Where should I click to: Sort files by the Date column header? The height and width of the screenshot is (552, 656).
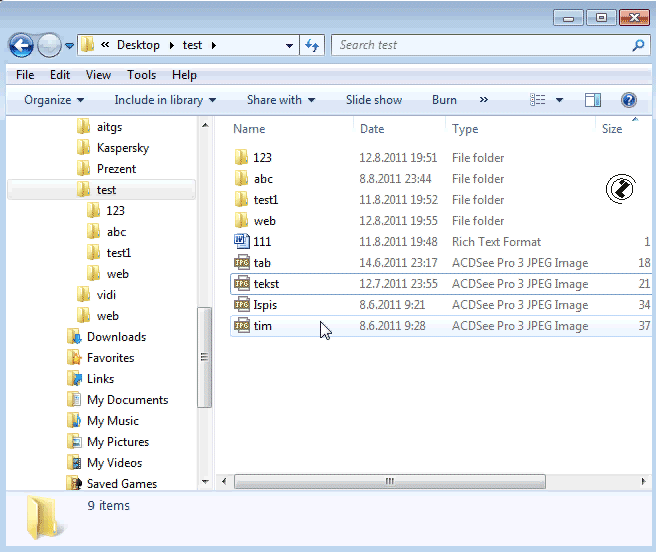tap(372, 129)
